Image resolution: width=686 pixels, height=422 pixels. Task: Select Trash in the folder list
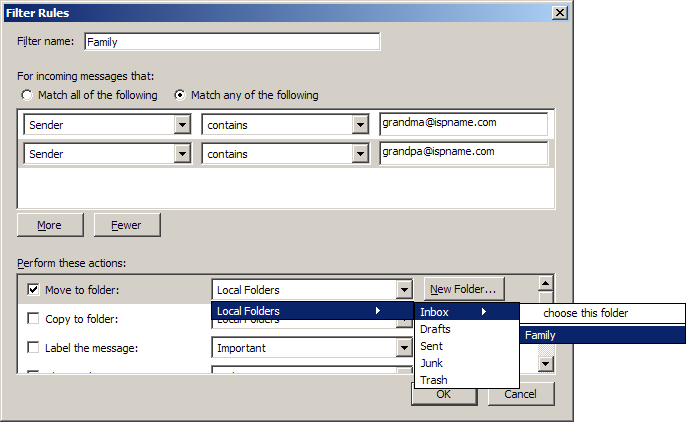pos(434,380)
